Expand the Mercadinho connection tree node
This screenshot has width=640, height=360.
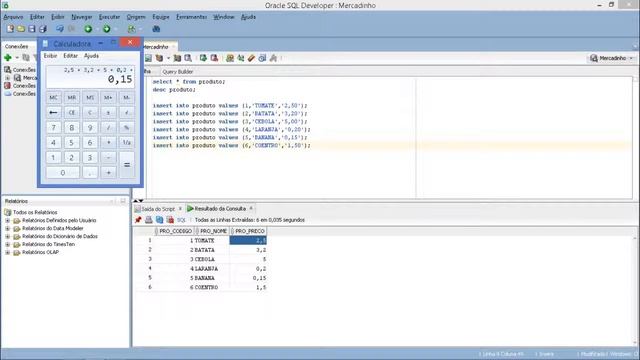(7, 78)
